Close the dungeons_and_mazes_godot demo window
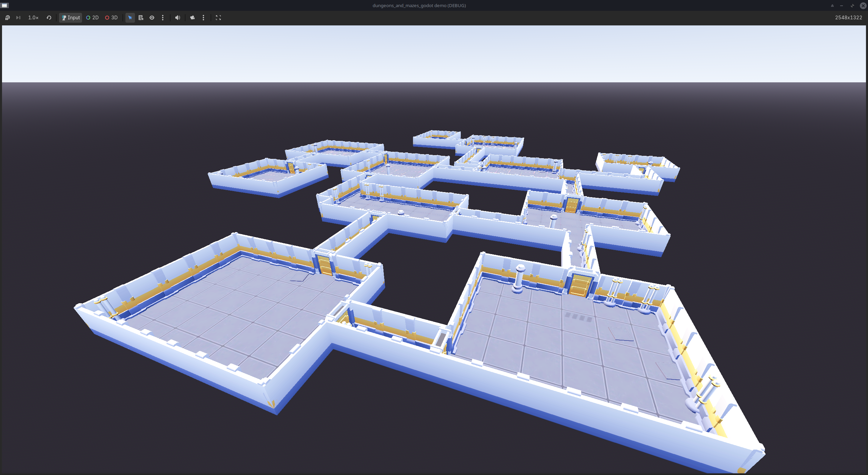Viewport: 868px width, 475px height. 863,5
